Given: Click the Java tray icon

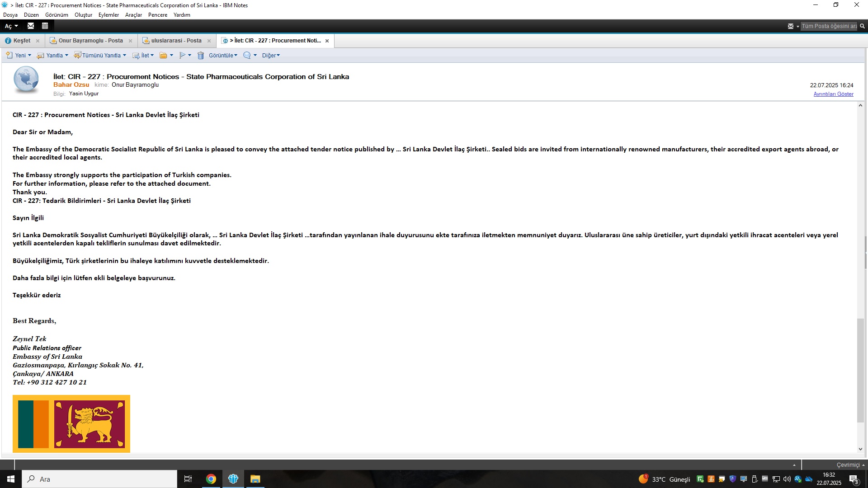Looking at the screenshot, I should coord(711,479).
